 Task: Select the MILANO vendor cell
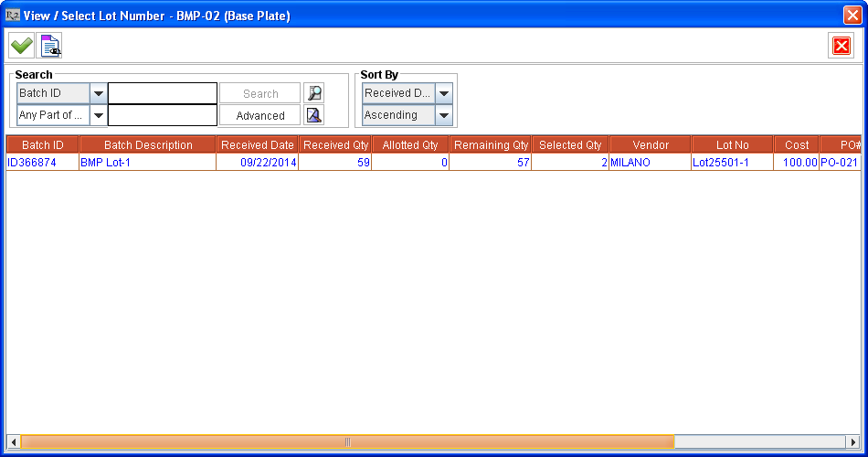651,163
